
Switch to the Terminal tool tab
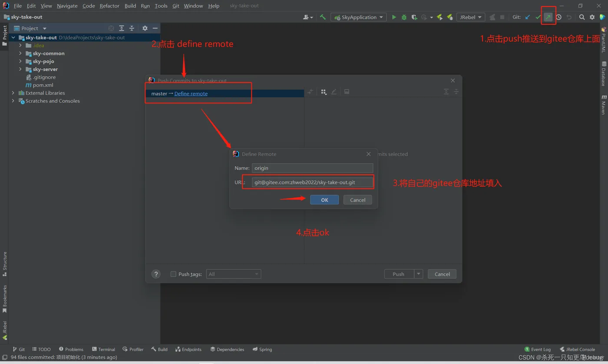[x=103, y=349]
